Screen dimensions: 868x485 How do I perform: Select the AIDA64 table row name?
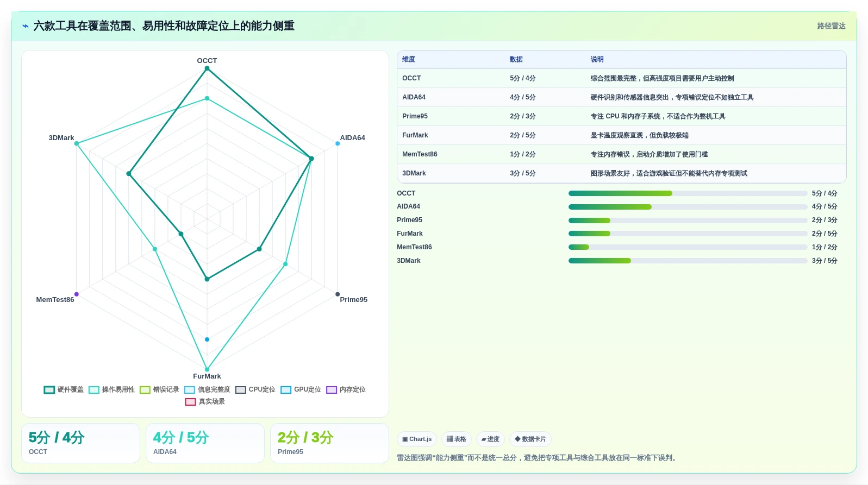pyautogui.click(x=414, y=97)
